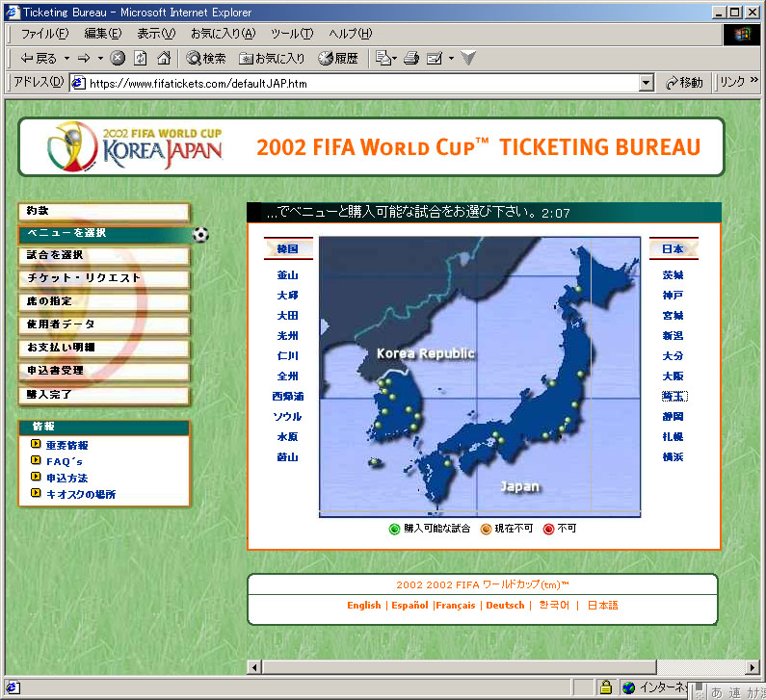
Task: Click the yellow icon beside FAQ's
Action: [x=36, y=460]
